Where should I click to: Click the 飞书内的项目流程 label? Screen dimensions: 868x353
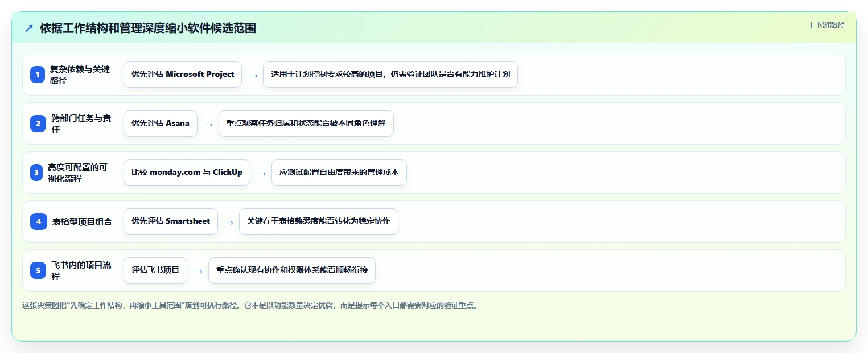coord(81,270)
